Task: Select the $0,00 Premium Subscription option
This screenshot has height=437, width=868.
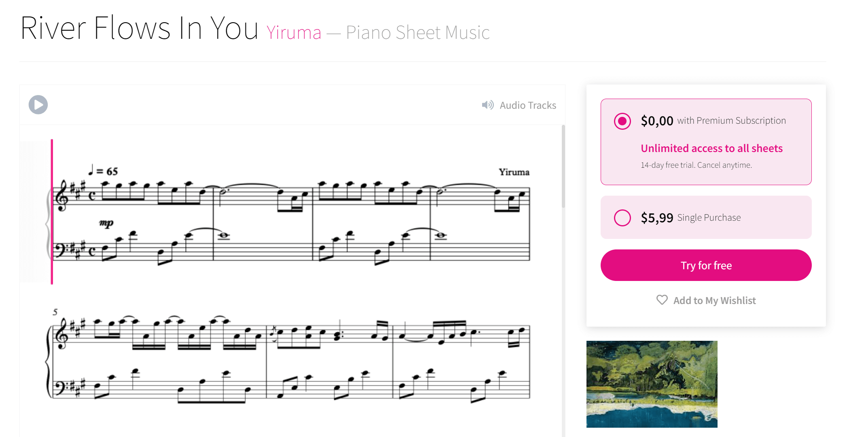Action: coord(622,121)
